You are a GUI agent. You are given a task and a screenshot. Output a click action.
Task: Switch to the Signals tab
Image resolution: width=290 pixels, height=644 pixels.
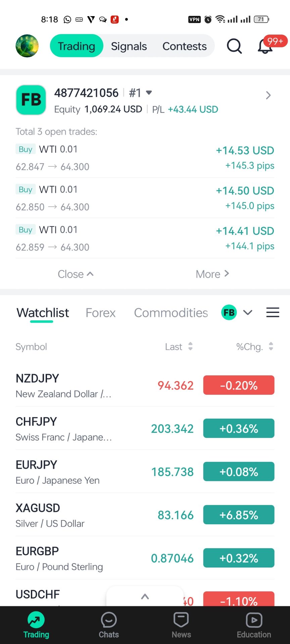point(129,46)
